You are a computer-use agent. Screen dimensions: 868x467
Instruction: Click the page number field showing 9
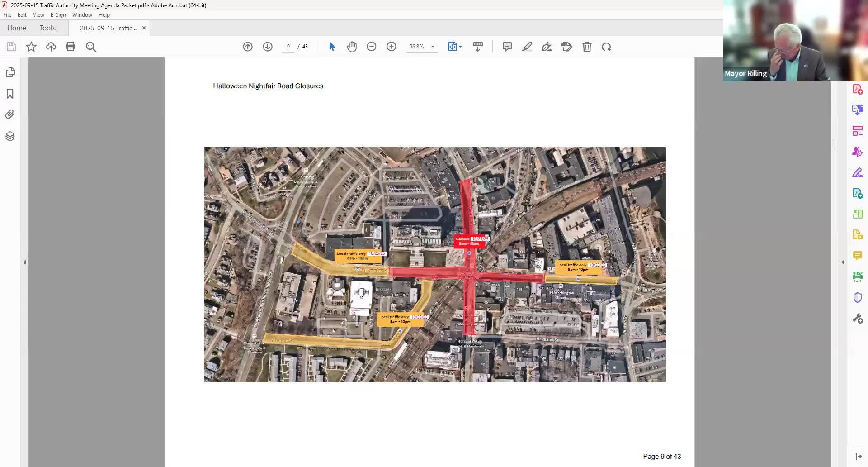tap(288, 47)
